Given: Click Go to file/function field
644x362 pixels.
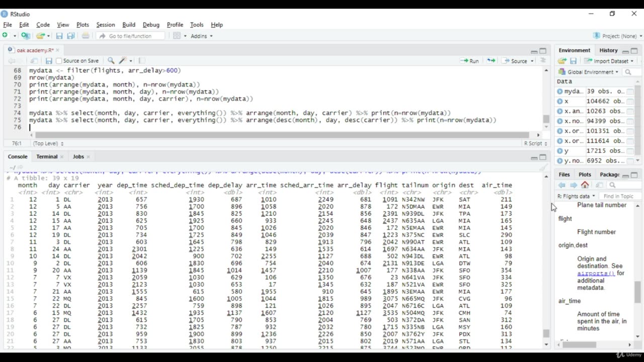Looking at the screenshot, I should pos(130,36).
